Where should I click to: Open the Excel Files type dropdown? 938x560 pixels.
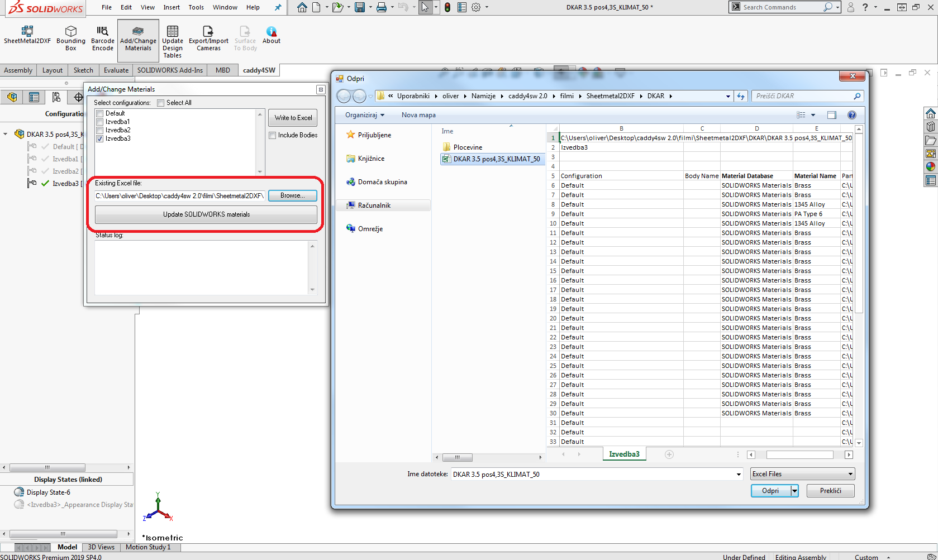click(x=802, y=474)
